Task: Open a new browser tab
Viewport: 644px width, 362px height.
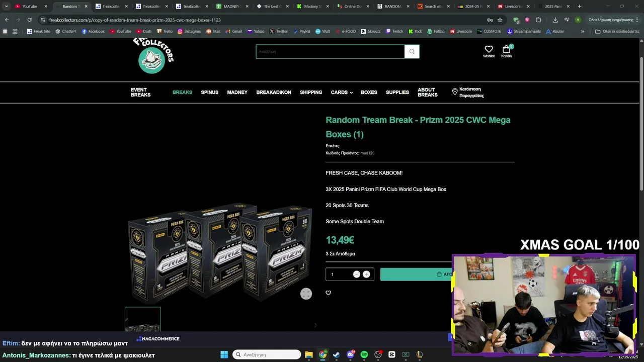Action: click(x=580, y=7)
